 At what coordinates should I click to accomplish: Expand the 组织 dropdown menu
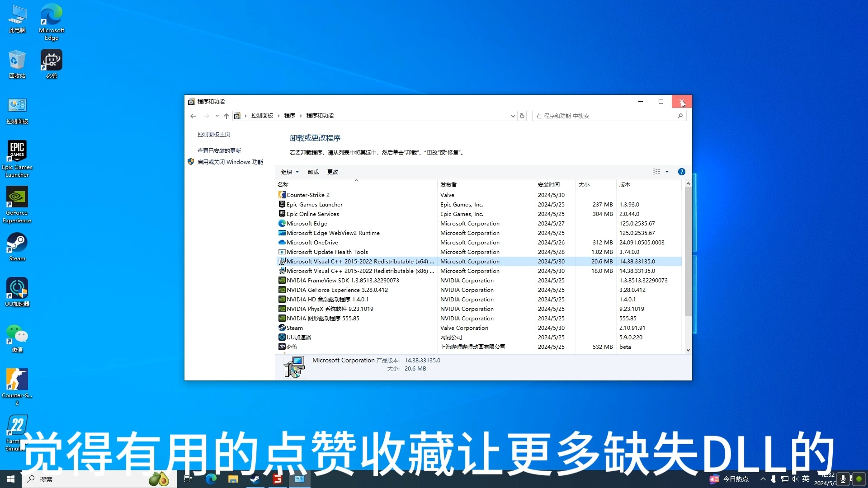pos(290,172)
